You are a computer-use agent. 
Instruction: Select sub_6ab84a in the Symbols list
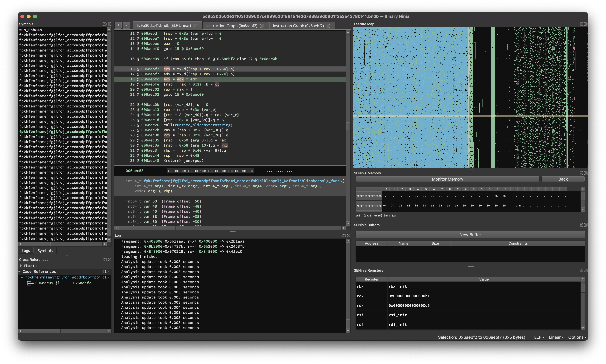pyautogui.click(x=30, y=30)
